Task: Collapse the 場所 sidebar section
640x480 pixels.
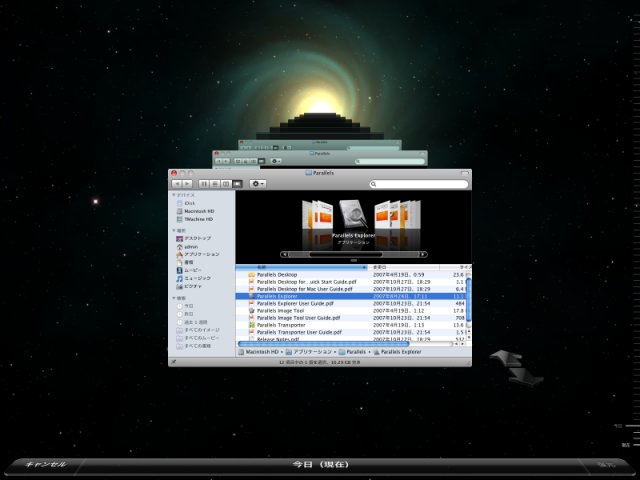Action: (174, 231)
